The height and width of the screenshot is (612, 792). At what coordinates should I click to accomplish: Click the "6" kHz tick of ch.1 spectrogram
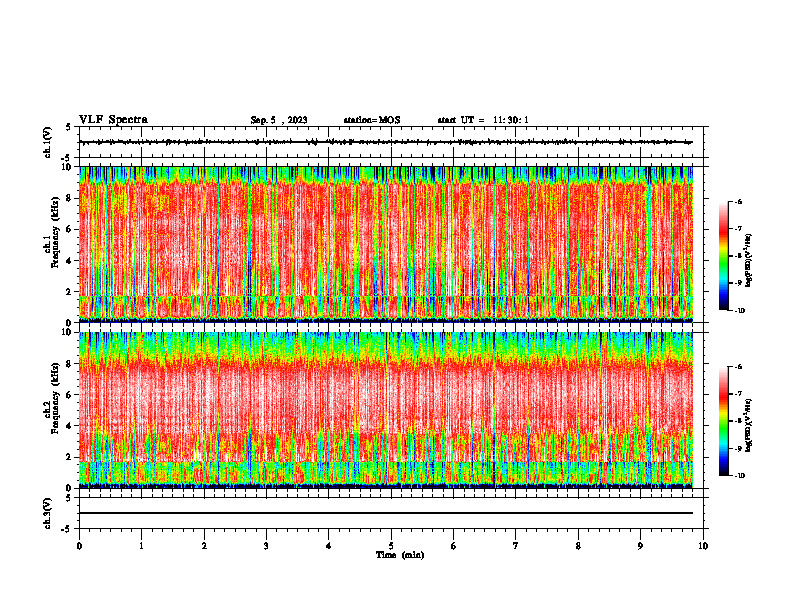[x=70, y=229]
